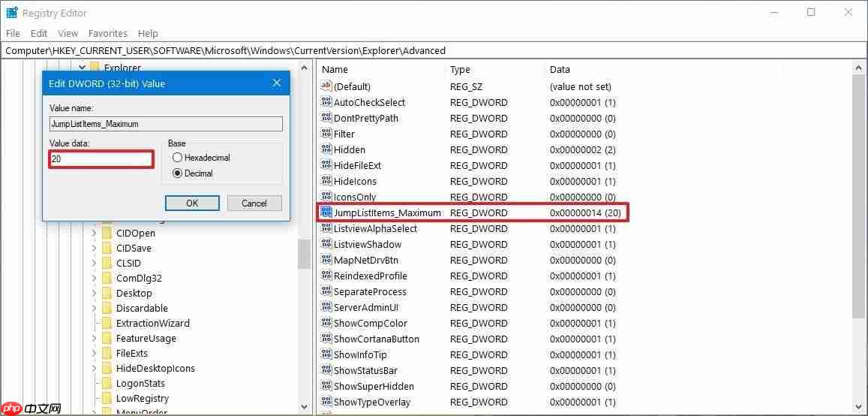Select the LogonStats key
The image size is (868, 416).
pyautogui.click(x=140, y=383)
